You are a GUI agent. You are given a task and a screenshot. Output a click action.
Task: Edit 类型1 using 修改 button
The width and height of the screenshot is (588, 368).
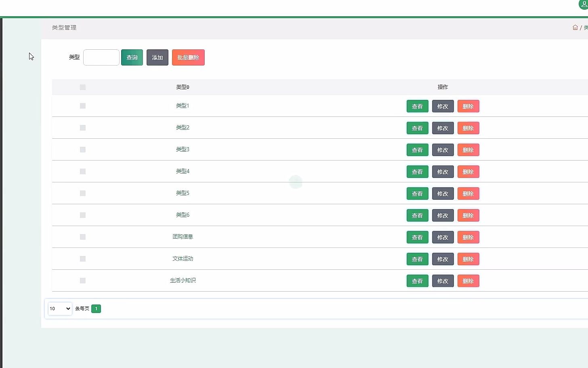pos(443,106)
